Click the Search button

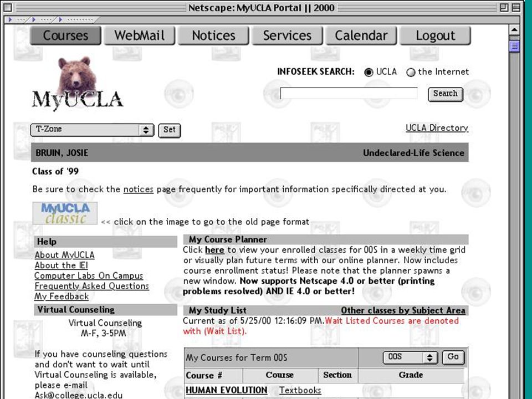tap(446, 94)
